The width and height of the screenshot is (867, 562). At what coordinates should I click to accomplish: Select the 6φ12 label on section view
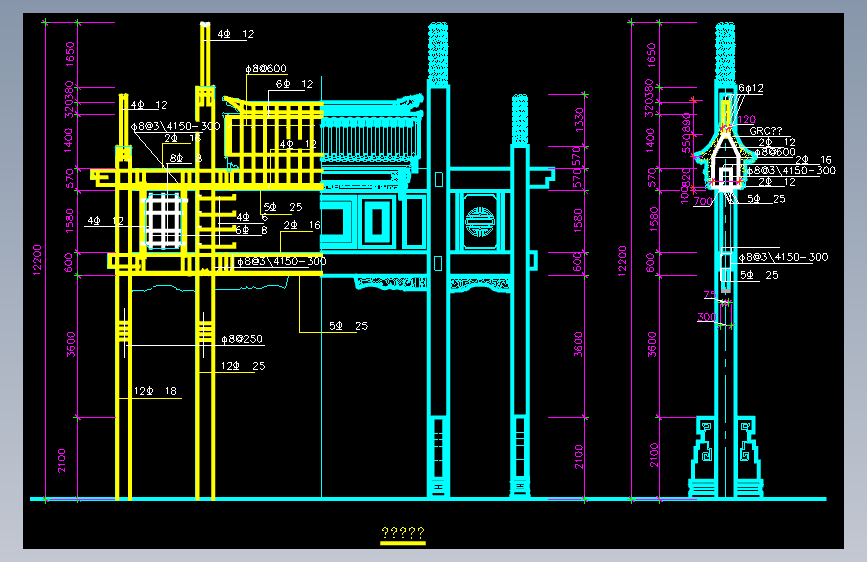tap(751, 89)
